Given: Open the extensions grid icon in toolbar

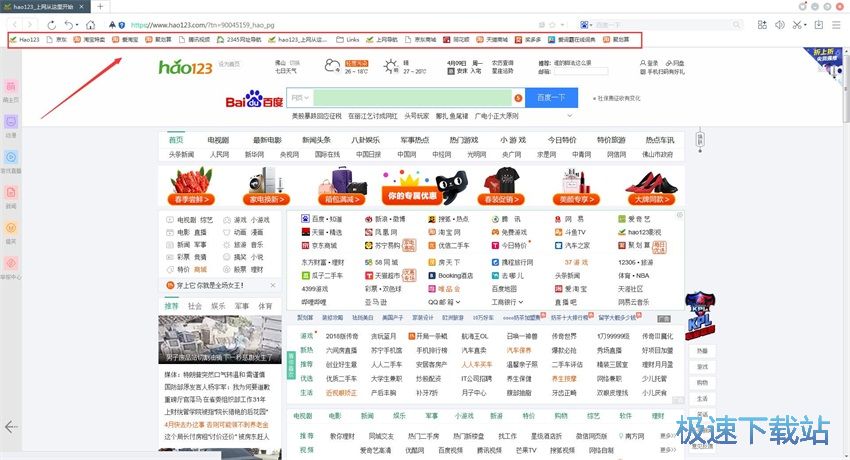Looking at the screenshot, I should pyautogui.click(x=762, y=24).
